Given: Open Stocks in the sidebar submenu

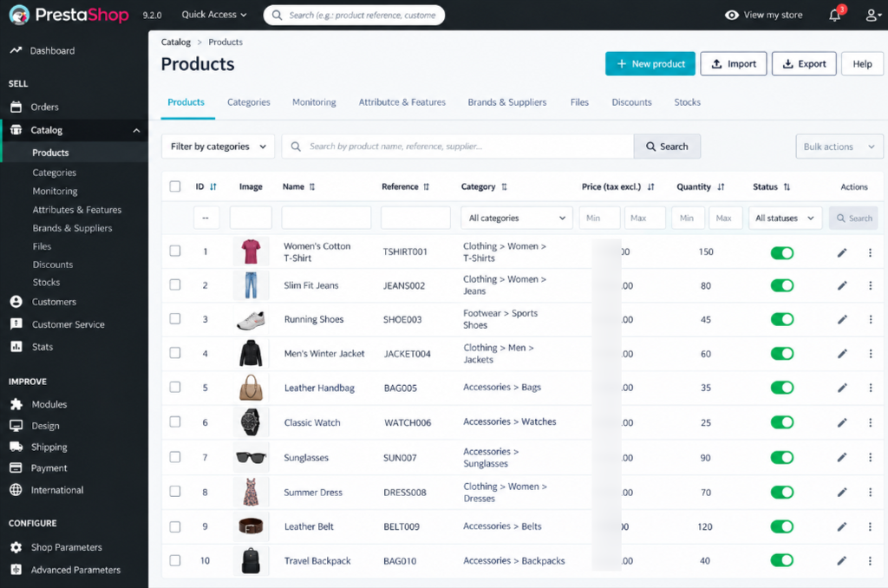Looking at the screenshot, I should (x=46, y=282).
